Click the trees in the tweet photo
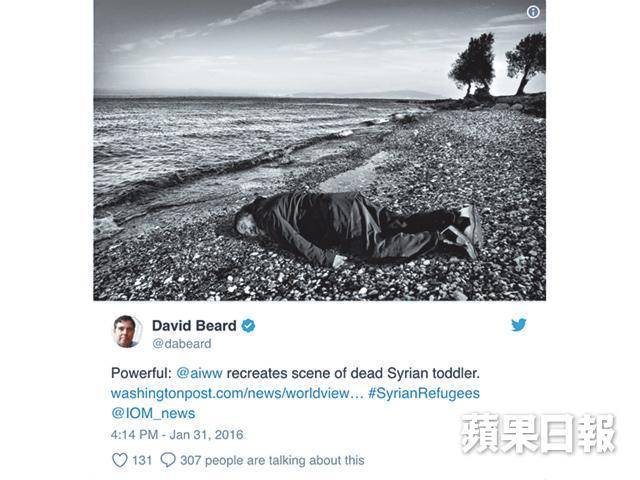The image size is (640, 480). [x=497, y=65]
